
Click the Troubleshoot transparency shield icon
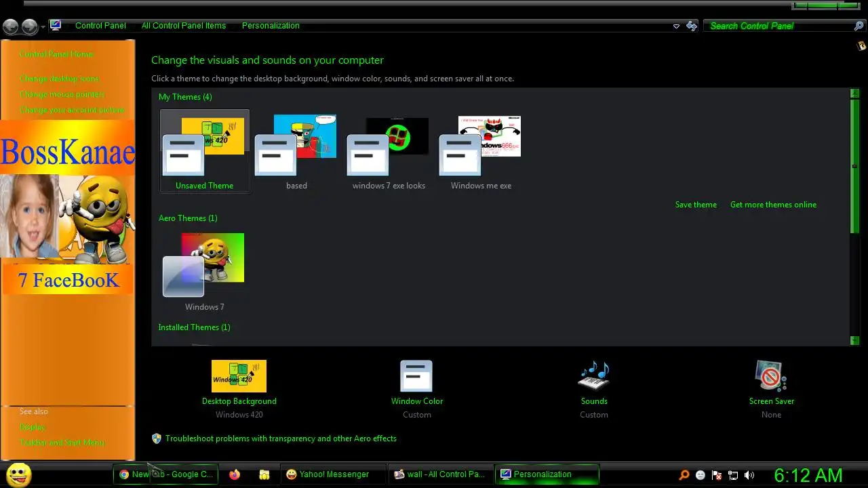(157, 439)
